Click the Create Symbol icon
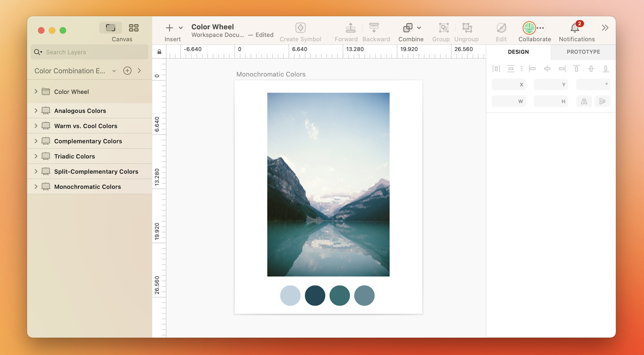This screenshot has height=355, width=644. [x=300, y=28]
